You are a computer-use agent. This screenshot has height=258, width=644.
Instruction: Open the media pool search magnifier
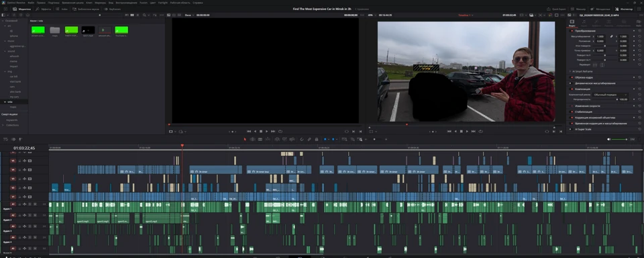pos(144,15)
